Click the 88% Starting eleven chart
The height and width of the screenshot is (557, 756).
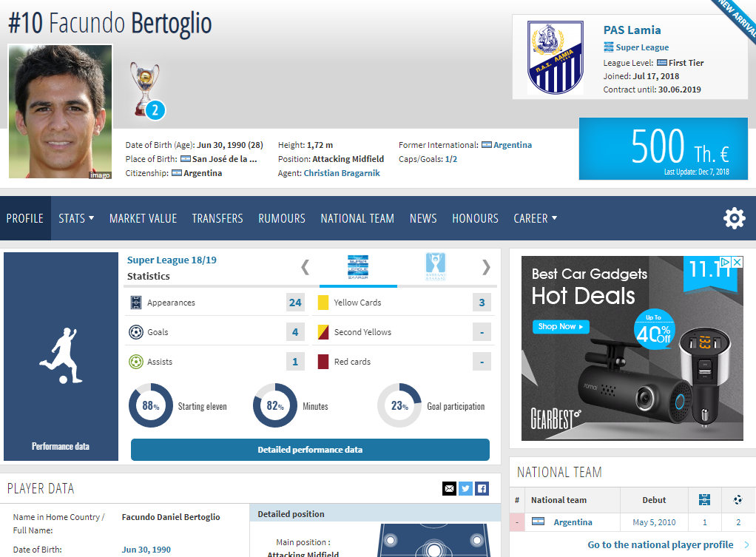tap(150, 405)
